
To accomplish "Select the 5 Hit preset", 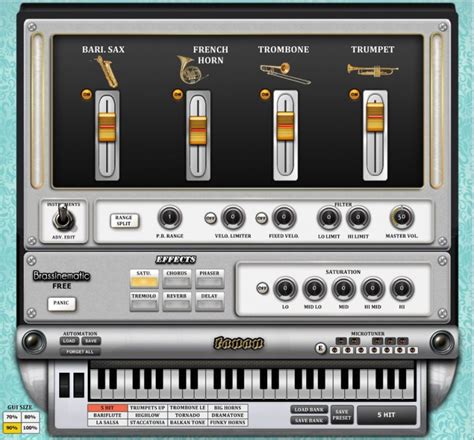I will (108, 408).
